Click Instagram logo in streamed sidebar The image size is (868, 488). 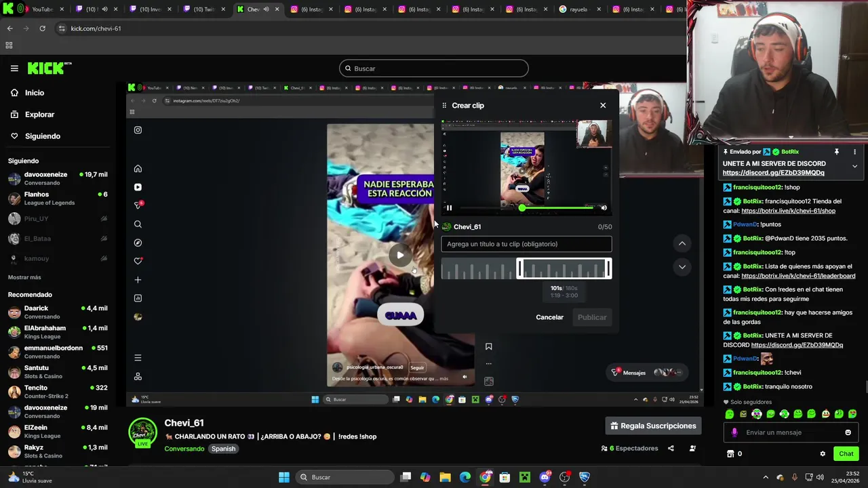coord(138,130)
